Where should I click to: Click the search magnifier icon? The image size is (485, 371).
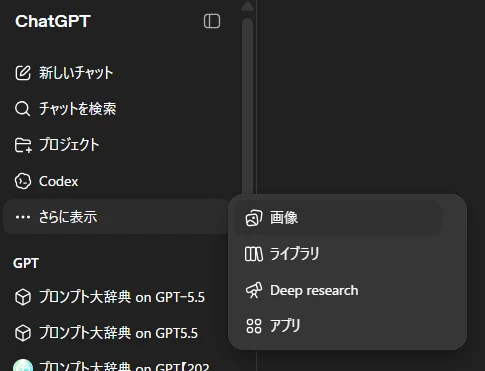coord(23,109)
